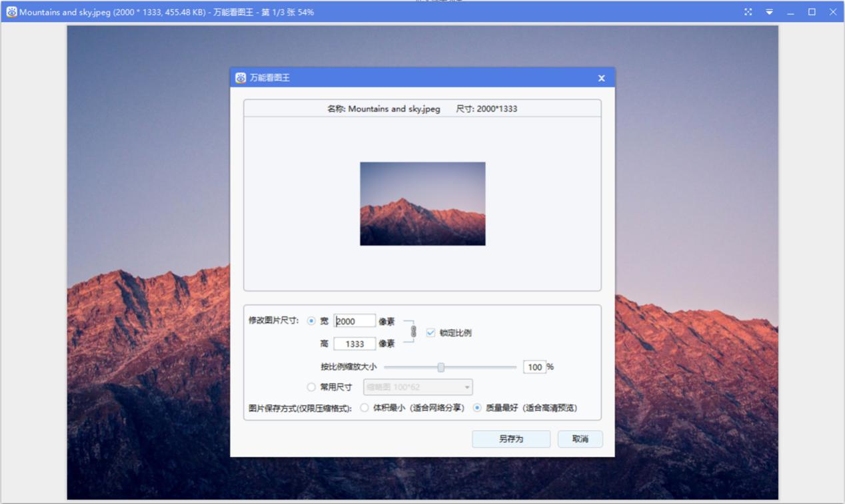Image resolution: width=845 pixels, height=504 pixels.
Task: Toggle the 锁定比例 checkbox
Action: tap(430, 333)
